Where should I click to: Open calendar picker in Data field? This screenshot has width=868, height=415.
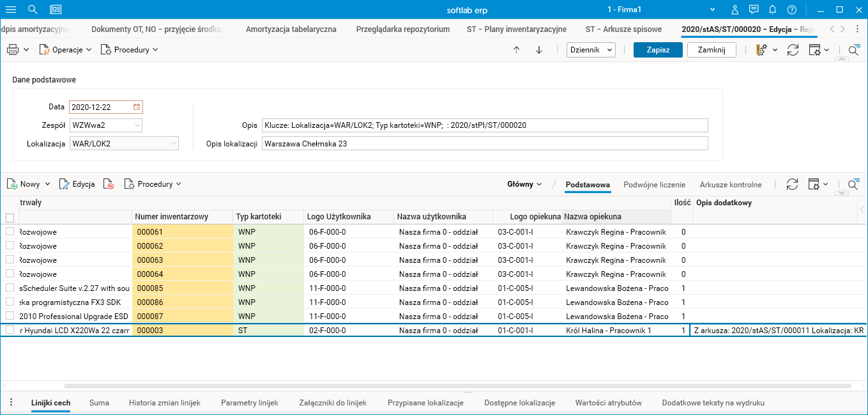tap(137, 107)
